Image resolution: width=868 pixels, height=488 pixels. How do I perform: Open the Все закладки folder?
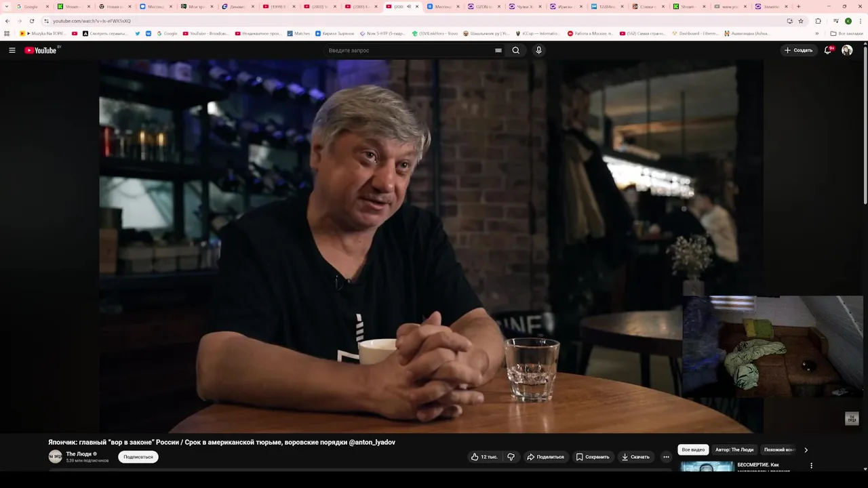847,33
